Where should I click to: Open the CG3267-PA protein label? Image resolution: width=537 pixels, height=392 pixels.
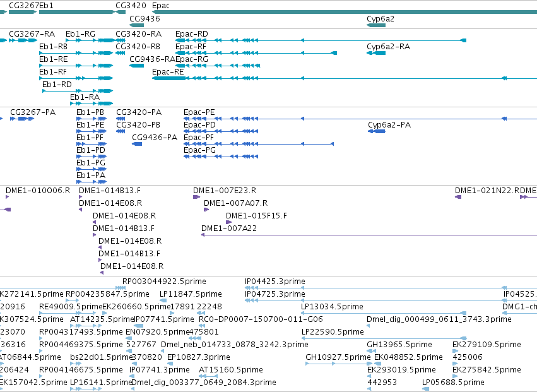click(x=33, y=112)
